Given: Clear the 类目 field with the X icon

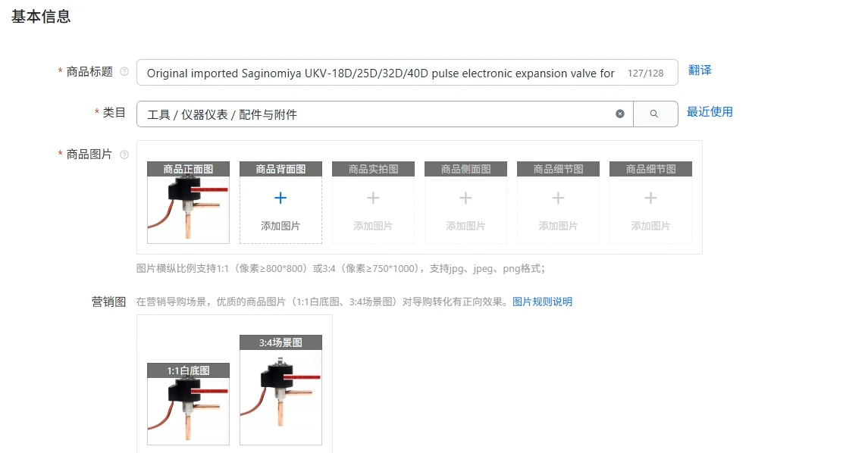Looking at the screenshot, I should [x=620, y=114].
